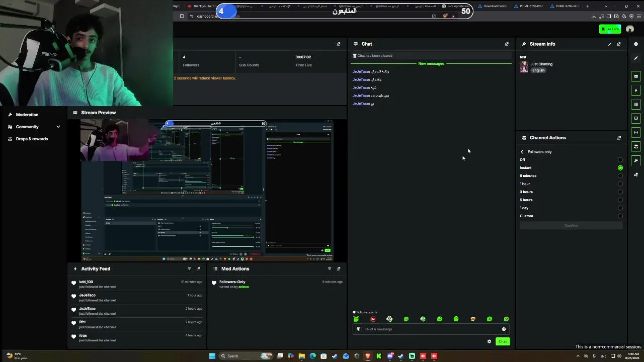The width and height of the screenshot is (644, 362).
Task: Open the profile avatar menu
Action: tap(630, 29)
